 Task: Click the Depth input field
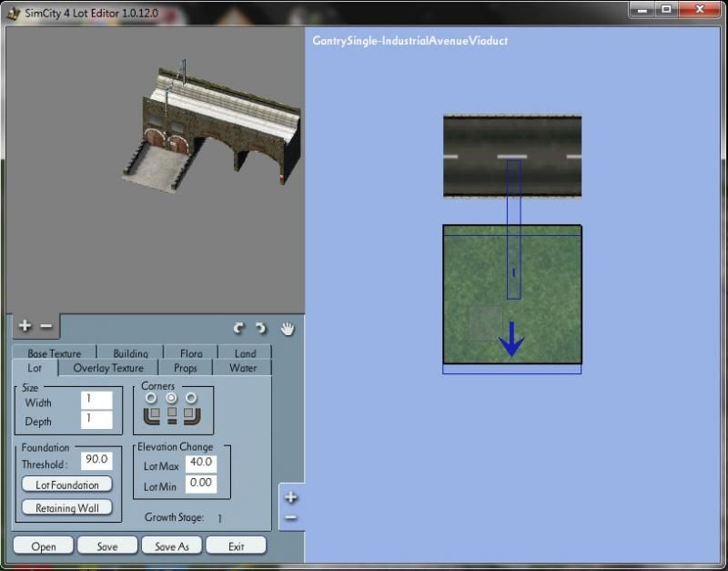(x=96, y=420)
